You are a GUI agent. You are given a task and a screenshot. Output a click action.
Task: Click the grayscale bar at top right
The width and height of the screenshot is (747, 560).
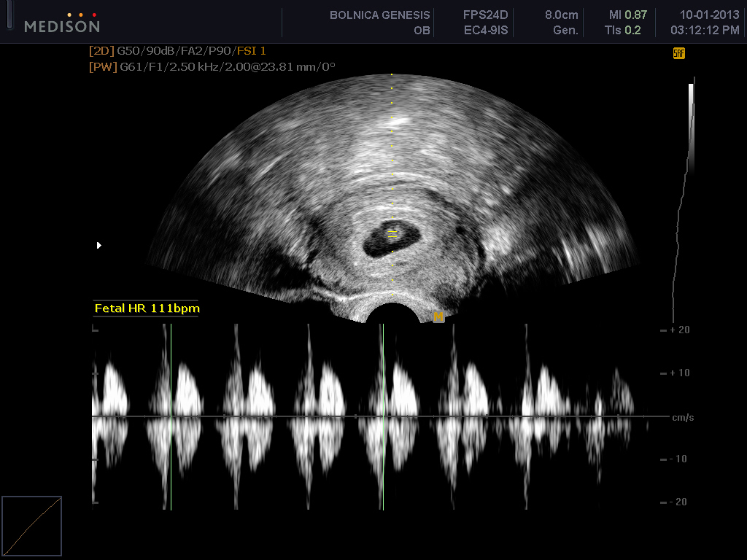click(691, 124)
